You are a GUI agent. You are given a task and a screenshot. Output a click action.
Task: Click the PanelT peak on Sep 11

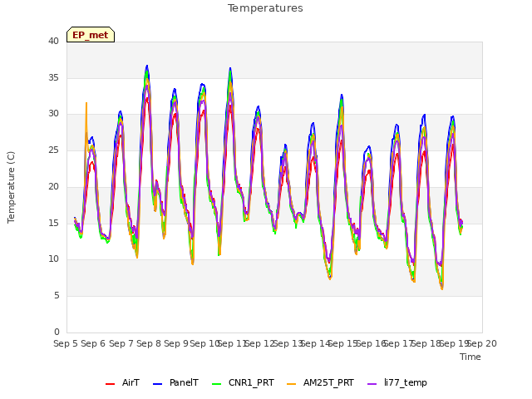click(230, 68)
